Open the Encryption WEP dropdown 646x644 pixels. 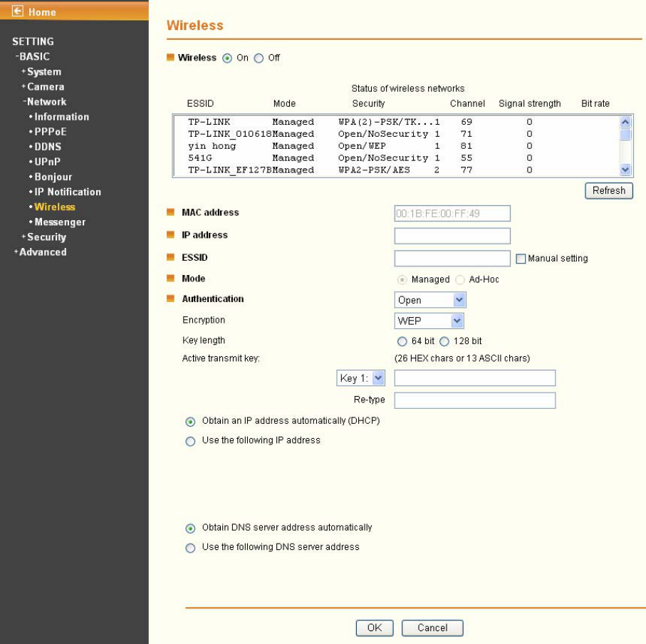tap(429, 321)
